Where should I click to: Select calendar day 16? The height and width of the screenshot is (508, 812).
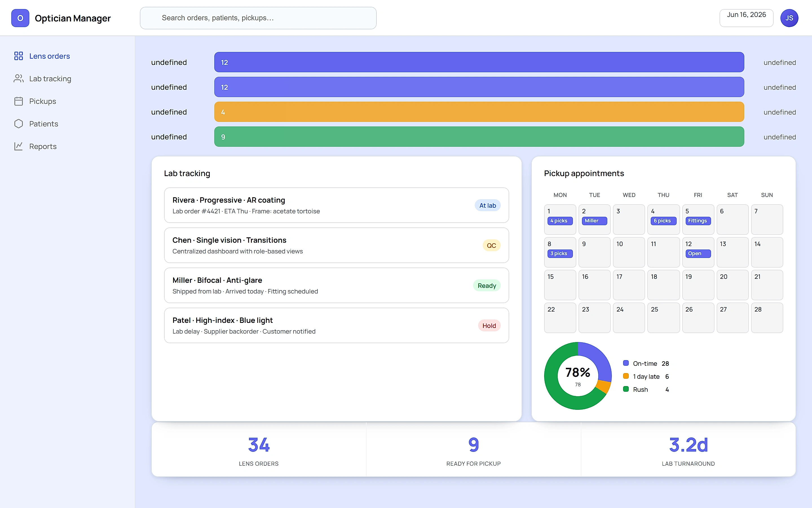coord(594,285)
